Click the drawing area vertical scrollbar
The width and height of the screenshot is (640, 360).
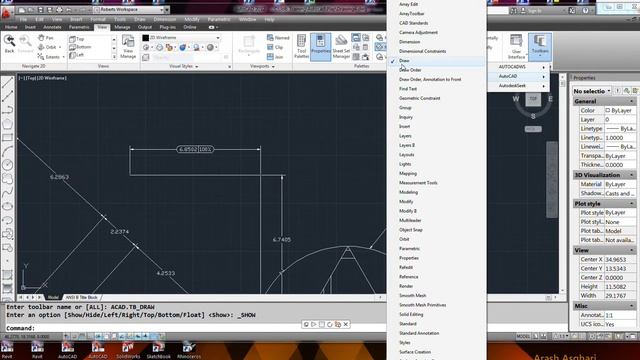tap(562, 184)
